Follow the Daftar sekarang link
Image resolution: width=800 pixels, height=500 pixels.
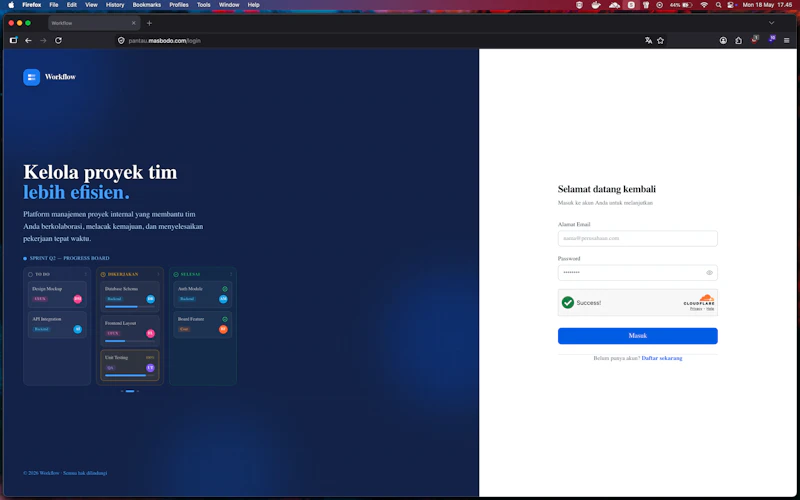[x=662, y=358]
